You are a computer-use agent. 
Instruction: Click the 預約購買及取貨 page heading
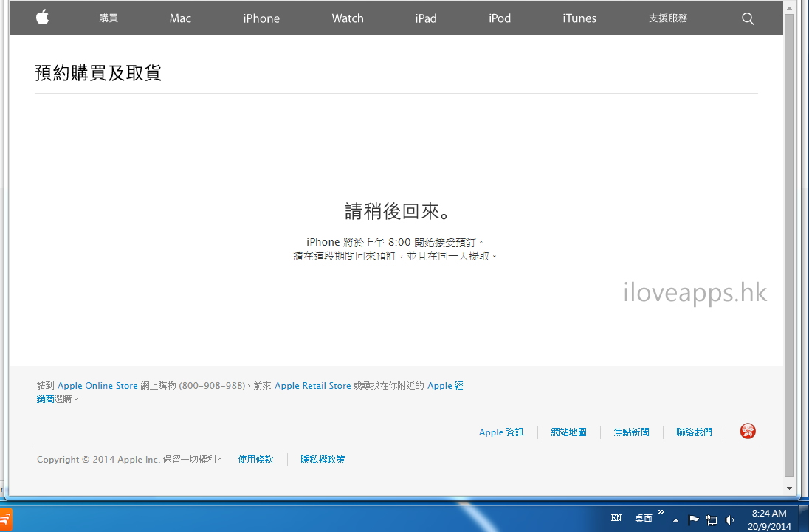point(98,73)
